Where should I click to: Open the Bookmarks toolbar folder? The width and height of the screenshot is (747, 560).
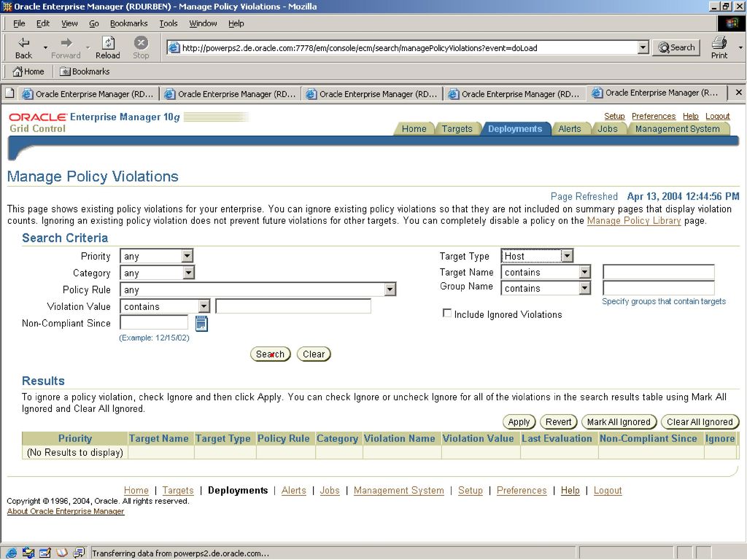pyautogui.click(x=85, y=71)
